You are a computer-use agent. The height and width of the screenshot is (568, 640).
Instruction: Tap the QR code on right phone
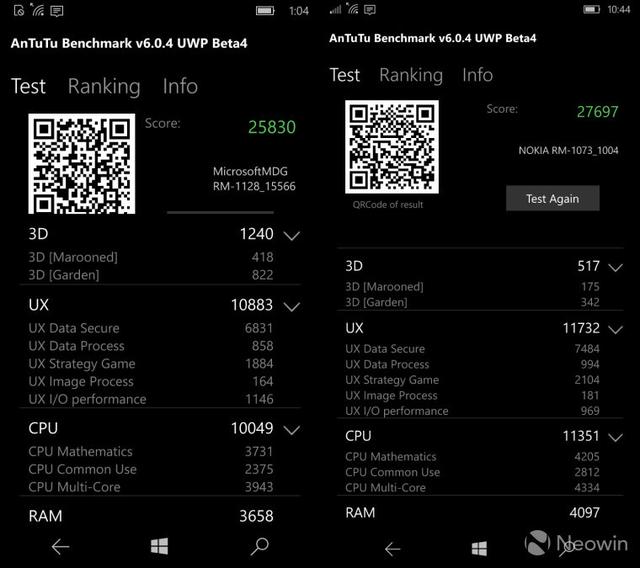(392, 147)
